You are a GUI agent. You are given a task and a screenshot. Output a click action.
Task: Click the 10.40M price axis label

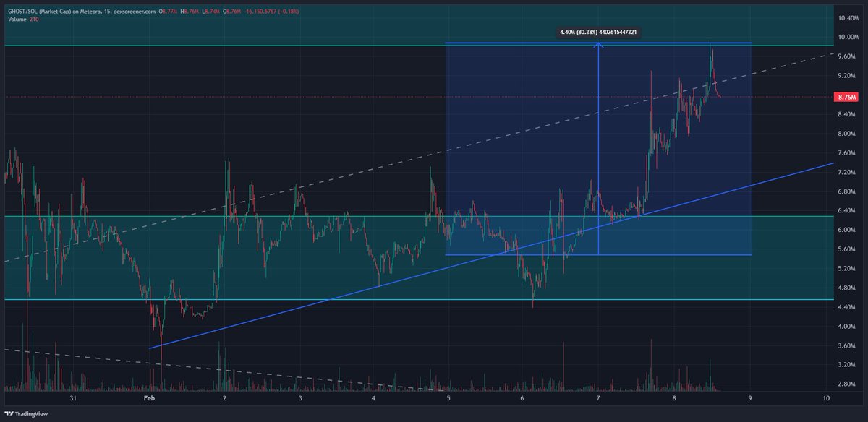(848, 17)
